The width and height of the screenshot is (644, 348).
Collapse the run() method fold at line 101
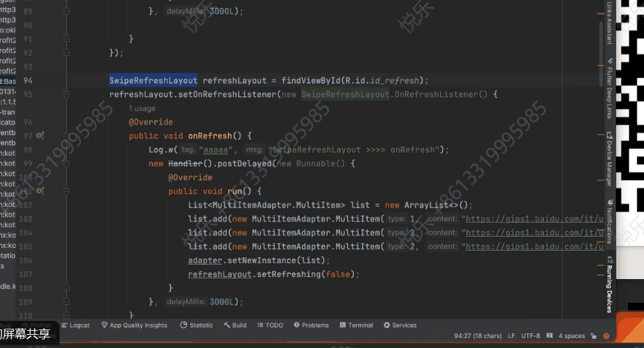(x=66, y=191)
